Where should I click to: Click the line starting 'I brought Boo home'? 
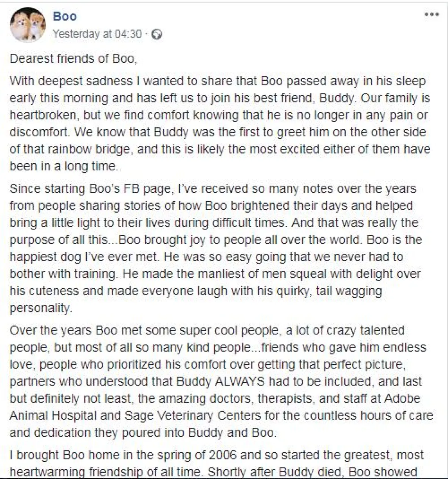(217, 455)
